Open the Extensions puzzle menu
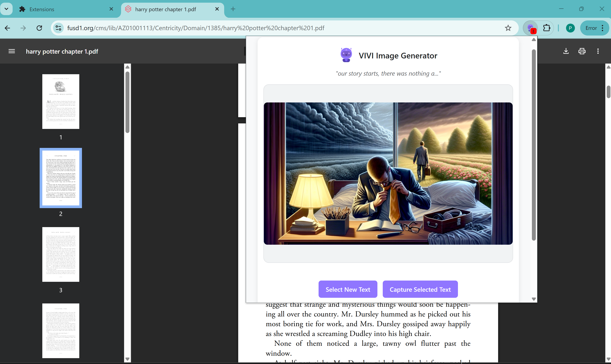This screenshot has width=611, height=364. [x=547, y=28]
